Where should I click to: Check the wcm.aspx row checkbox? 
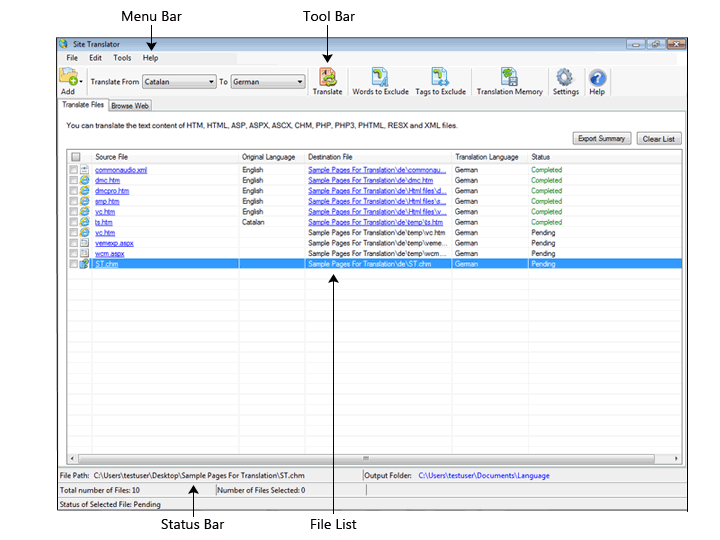(x=73, y=253)
